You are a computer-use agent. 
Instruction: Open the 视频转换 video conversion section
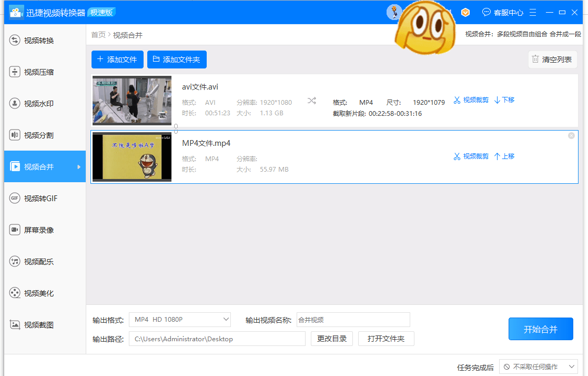click(x=39, y=41)
